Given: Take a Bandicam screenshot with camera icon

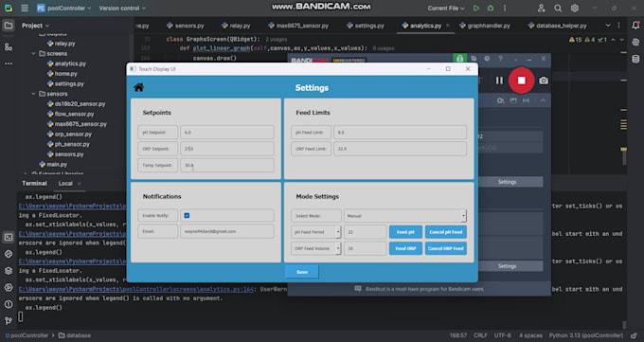Looking at the screenshot, I should coord(544,81).
